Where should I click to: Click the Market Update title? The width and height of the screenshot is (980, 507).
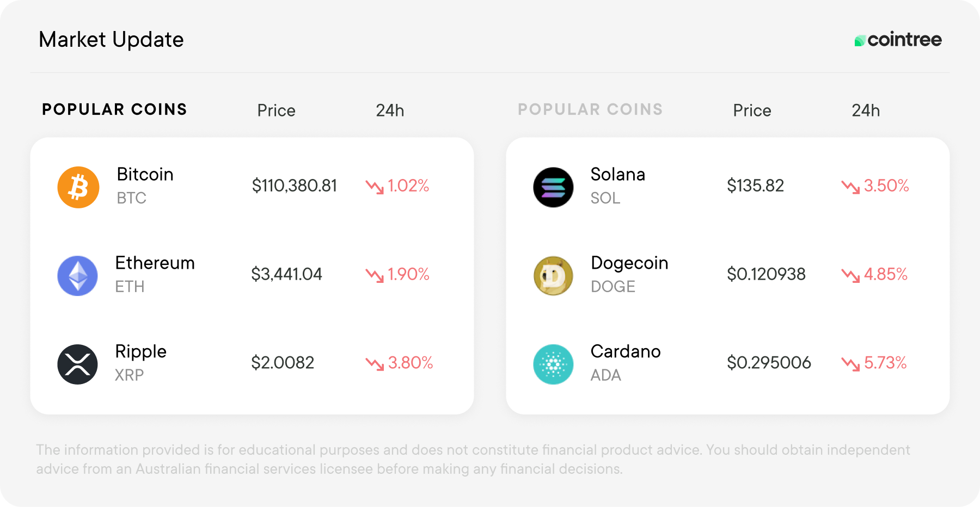coord(111,40)
